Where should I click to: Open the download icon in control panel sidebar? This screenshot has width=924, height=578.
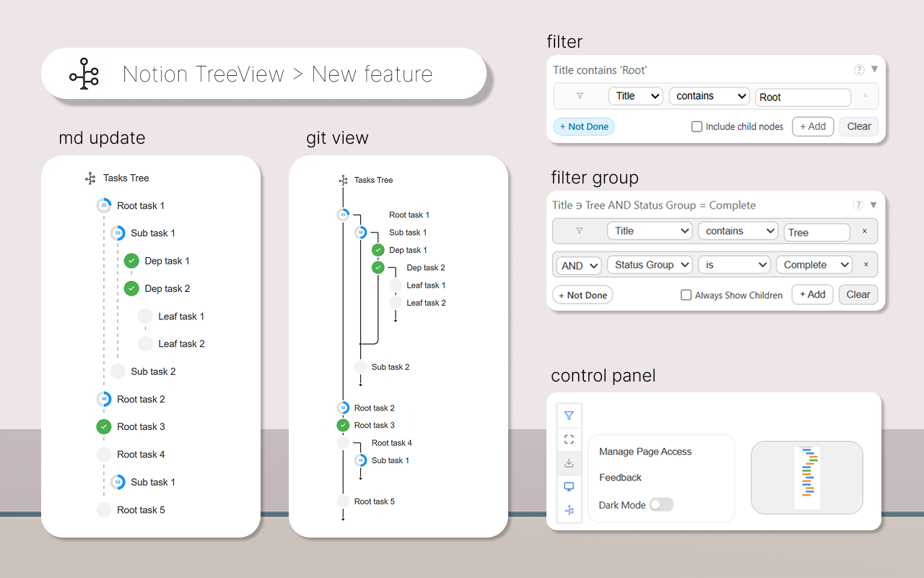[x=569, y=462]
